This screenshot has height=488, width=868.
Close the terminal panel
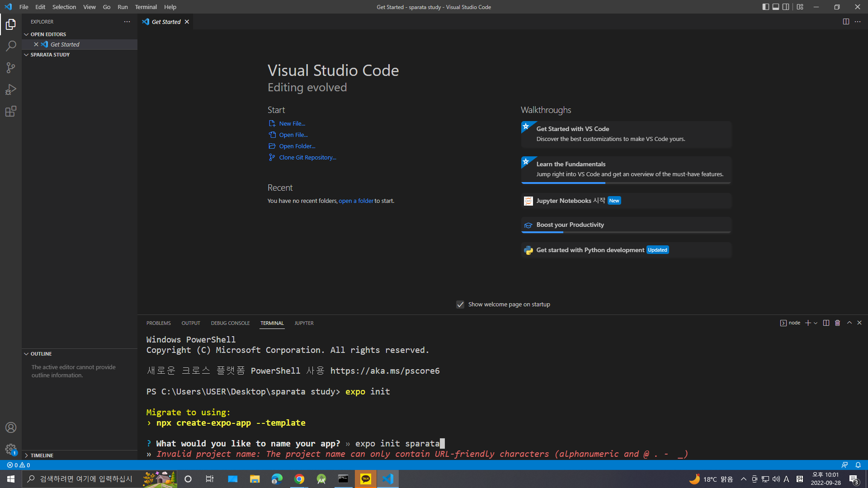click(859, 323)
